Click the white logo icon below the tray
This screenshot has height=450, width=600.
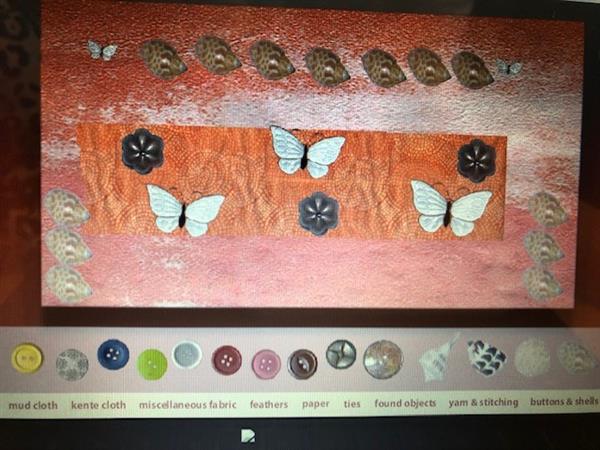click(248, 436)
